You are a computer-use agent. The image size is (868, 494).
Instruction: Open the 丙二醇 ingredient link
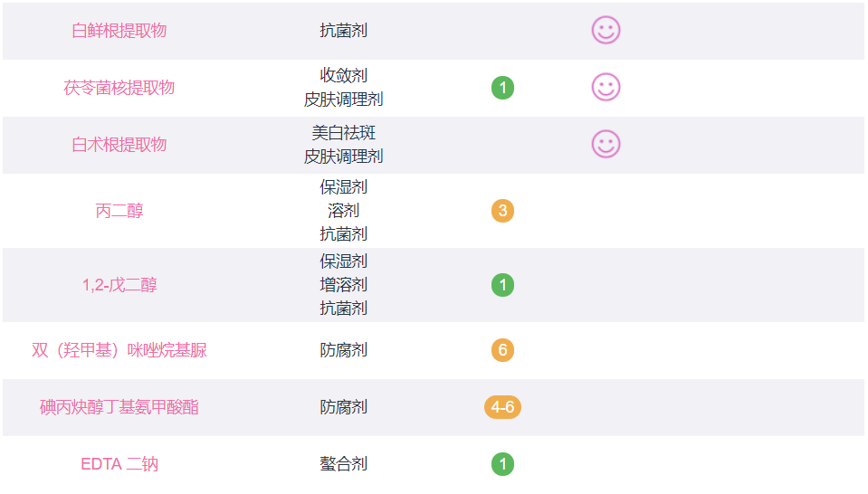click(119, 211)
